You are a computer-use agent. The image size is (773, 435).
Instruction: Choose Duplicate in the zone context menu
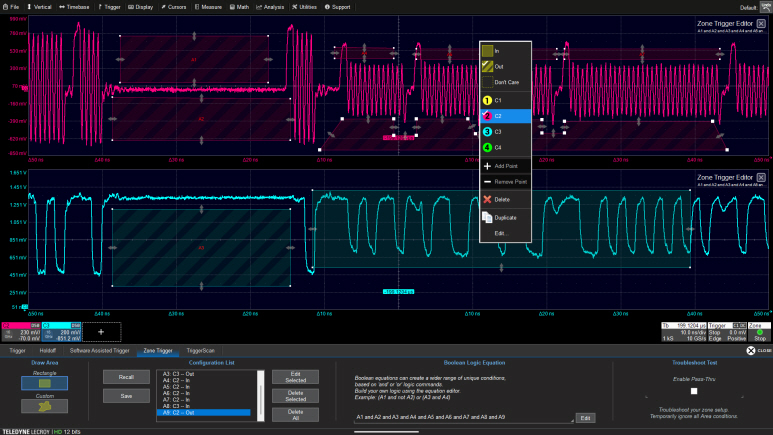coord(505,218)
